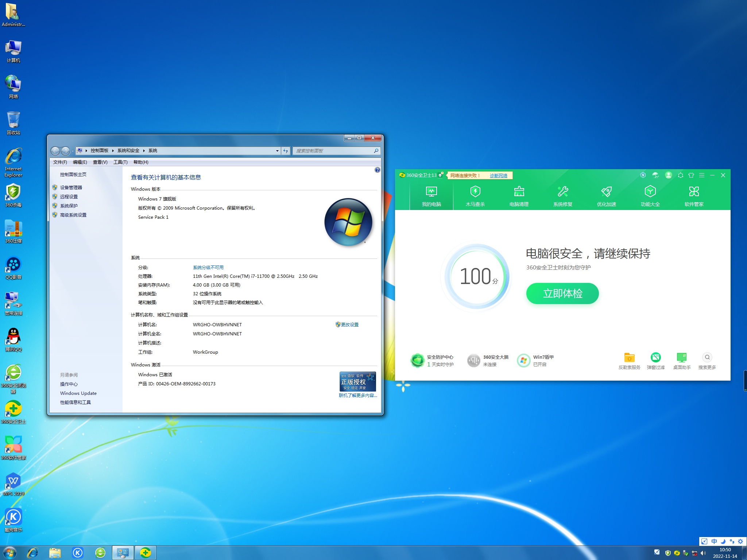Open Win7盾甲 entry
Image resolution: width=747 pixels, height=560 pixels.
[535, 360]
